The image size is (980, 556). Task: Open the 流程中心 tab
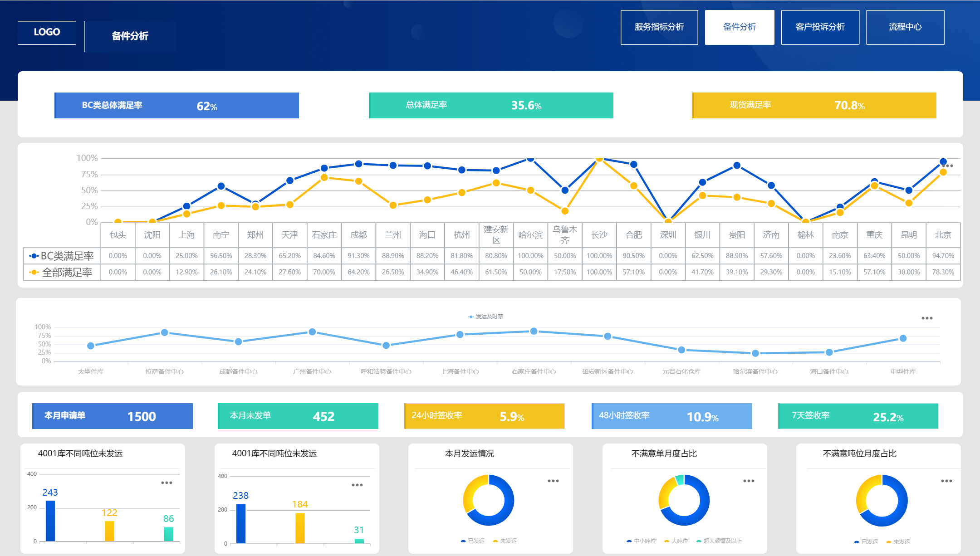click(905, 27)
